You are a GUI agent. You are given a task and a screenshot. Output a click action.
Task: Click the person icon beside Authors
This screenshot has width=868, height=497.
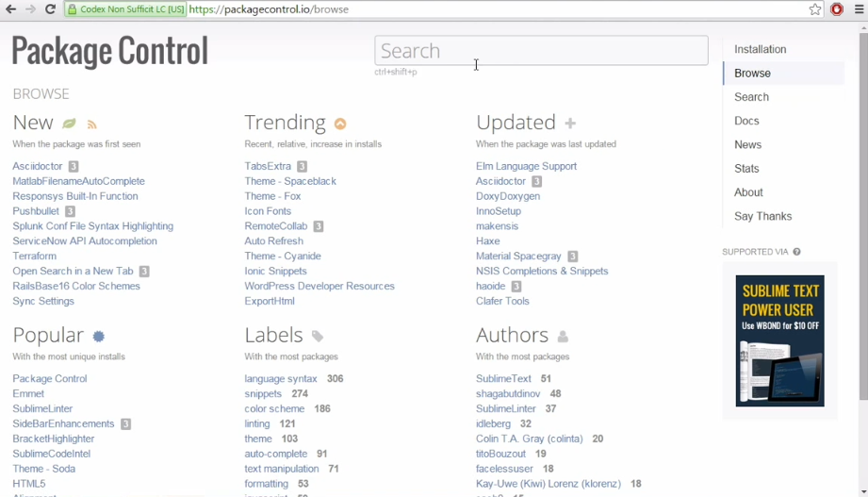(563, 337)
